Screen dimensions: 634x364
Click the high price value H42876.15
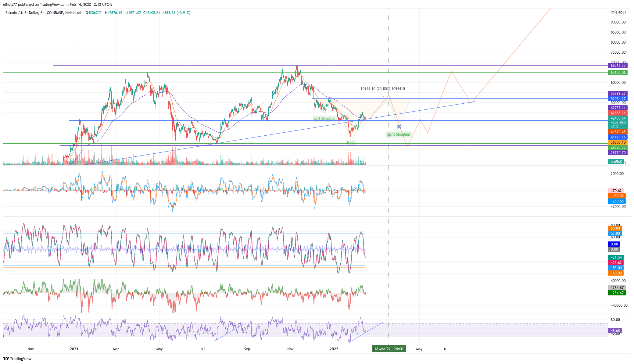pos(113,13)
